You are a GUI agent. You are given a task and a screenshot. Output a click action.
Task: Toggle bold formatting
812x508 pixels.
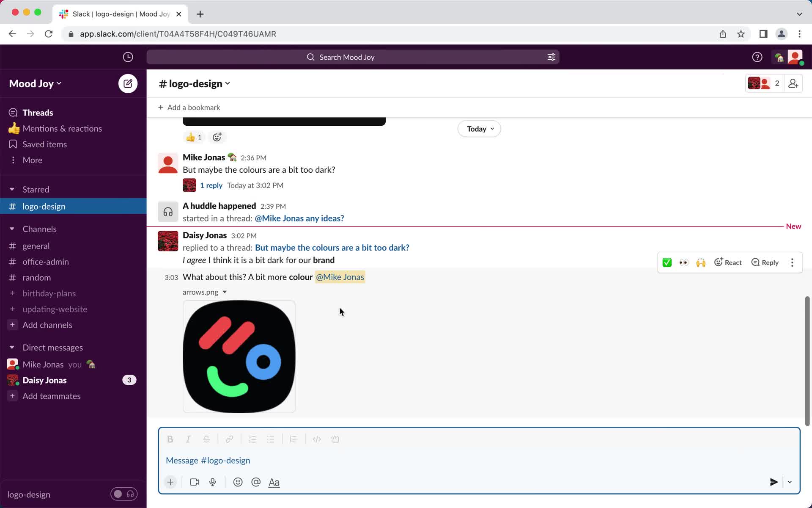coord(170,439)
